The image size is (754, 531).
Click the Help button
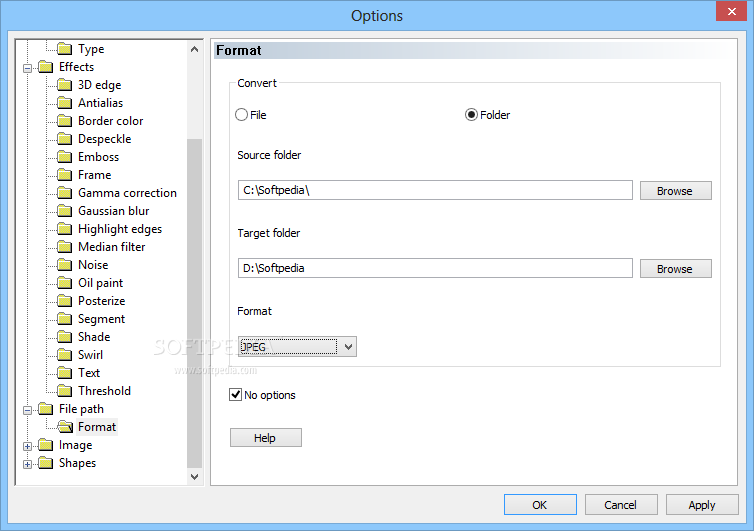[265, 438]
